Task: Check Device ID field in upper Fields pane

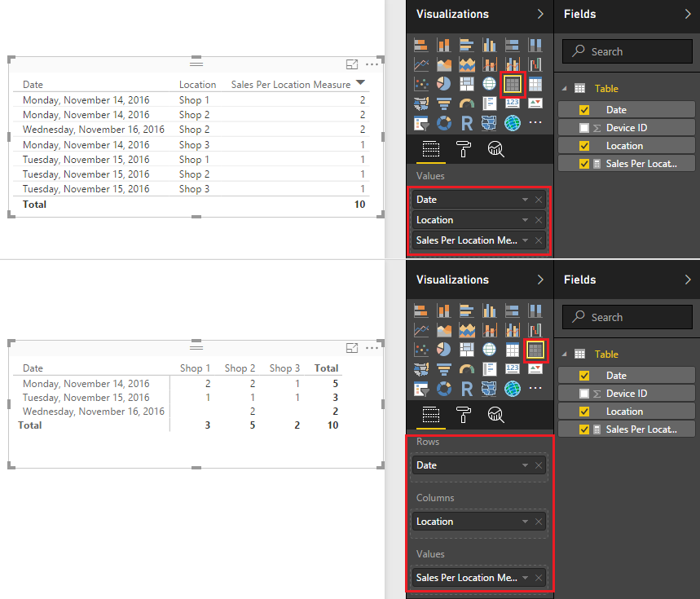Action: [584, 128]
